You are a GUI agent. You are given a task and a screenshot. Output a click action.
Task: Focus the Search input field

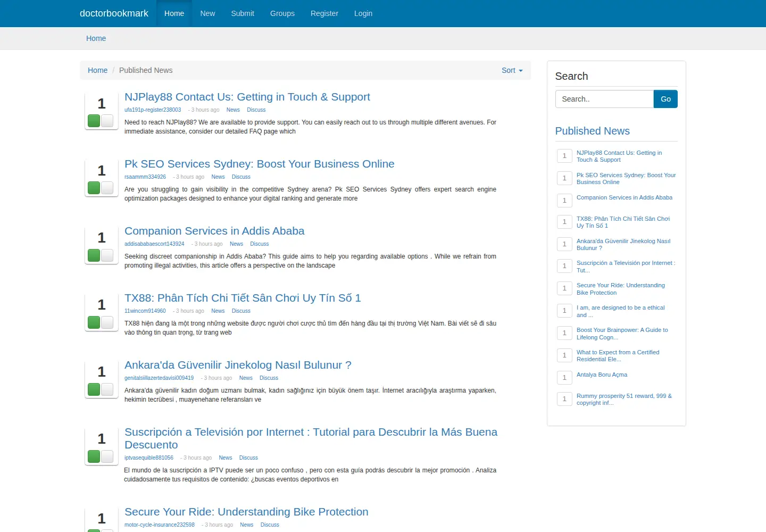604,99
